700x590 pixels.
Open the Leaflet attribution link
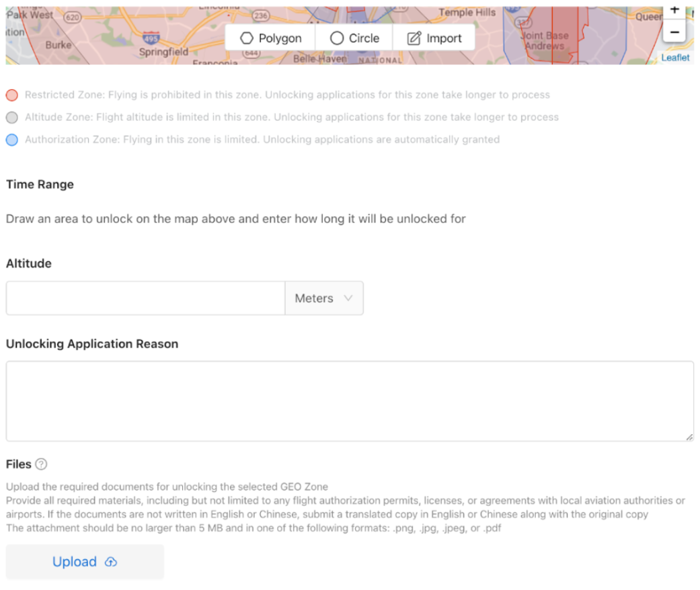[674, 58]
